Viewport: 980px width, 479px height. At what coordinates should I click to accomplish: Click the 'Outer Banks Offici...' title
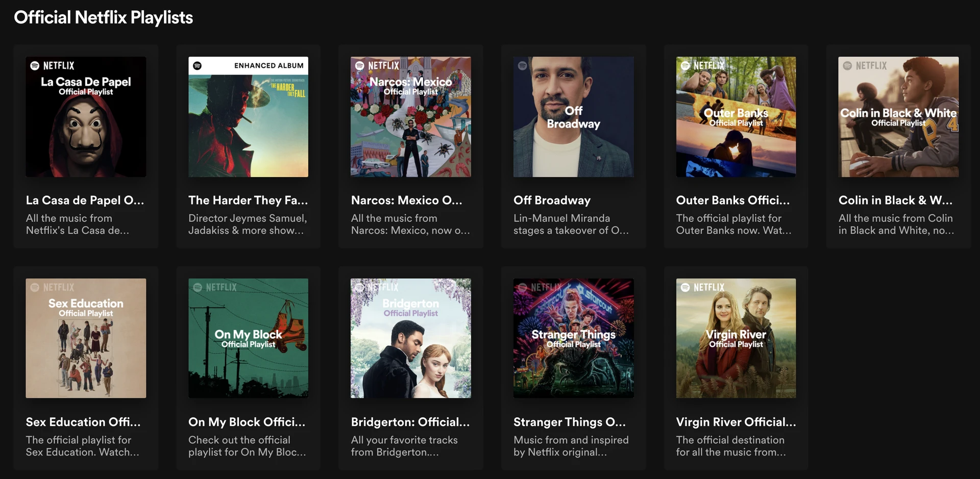coord(733,200)
